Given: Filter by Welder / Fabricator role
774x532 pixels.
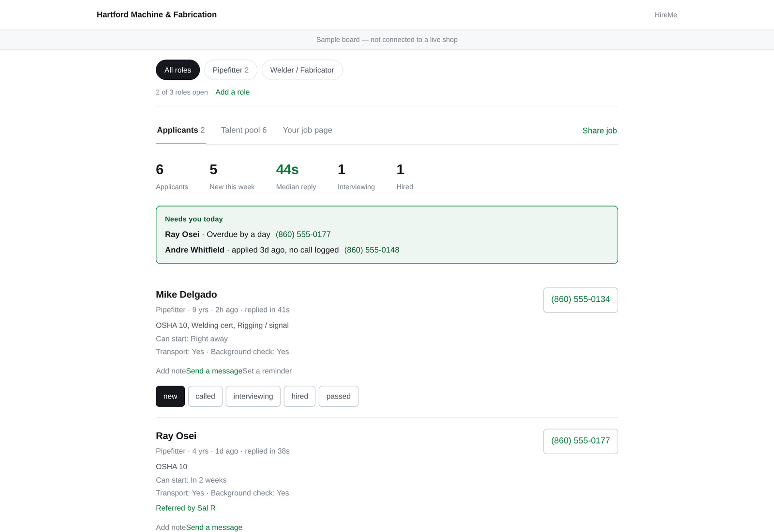Looking at the screenshot, I should point(302,70).
